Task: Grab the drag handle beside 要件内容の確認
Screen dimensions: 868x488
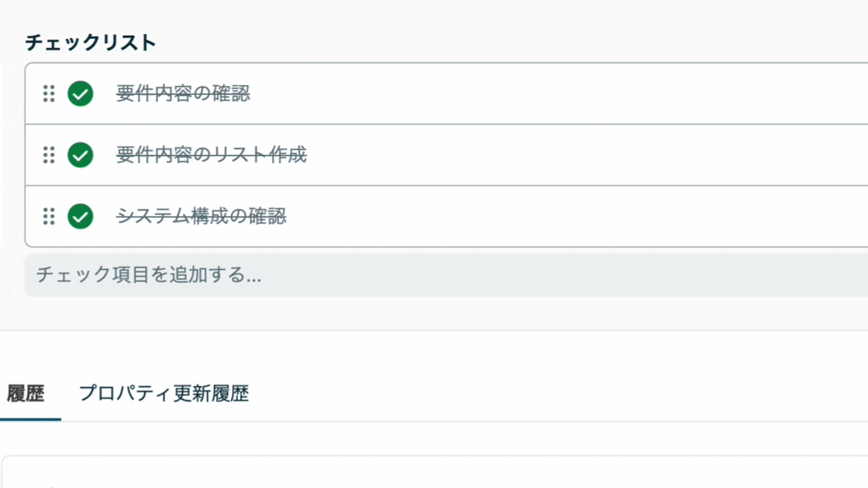Action: point(49,94)
